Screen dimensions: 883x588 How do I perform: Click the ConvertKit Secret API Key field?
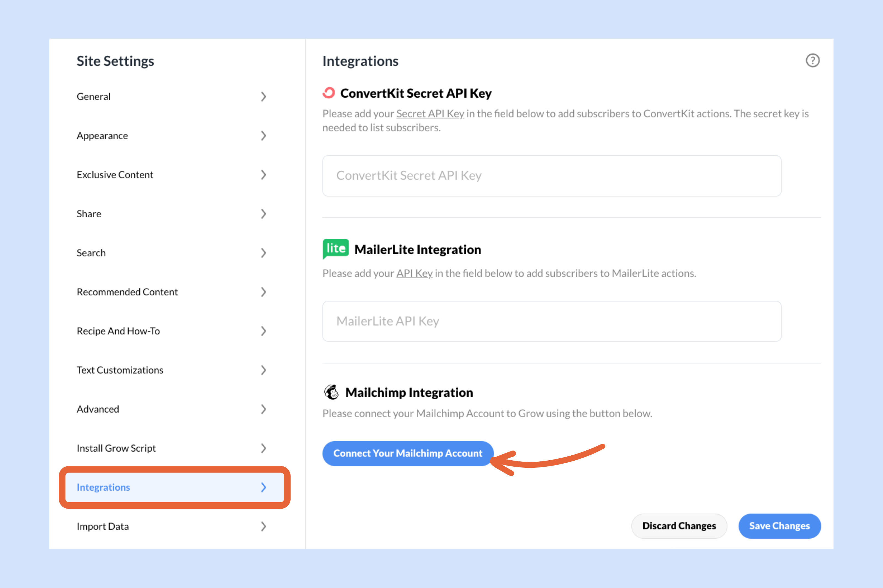[x=551, y=175]
